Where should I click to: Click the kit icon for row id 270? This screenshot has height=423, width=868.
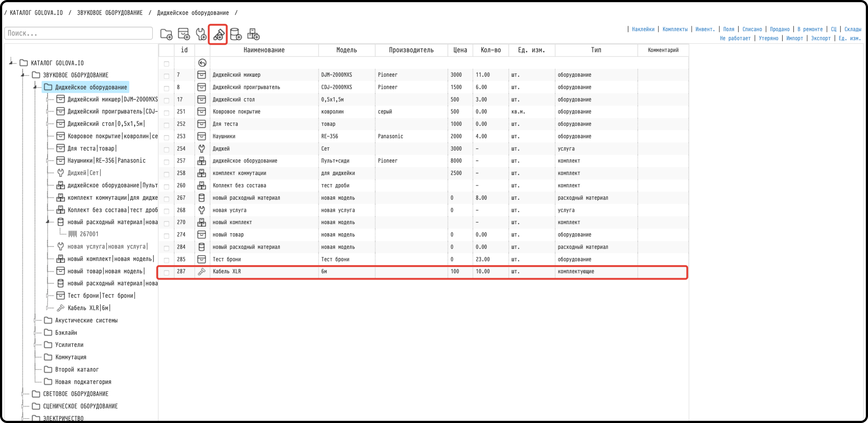click(202, 222)
